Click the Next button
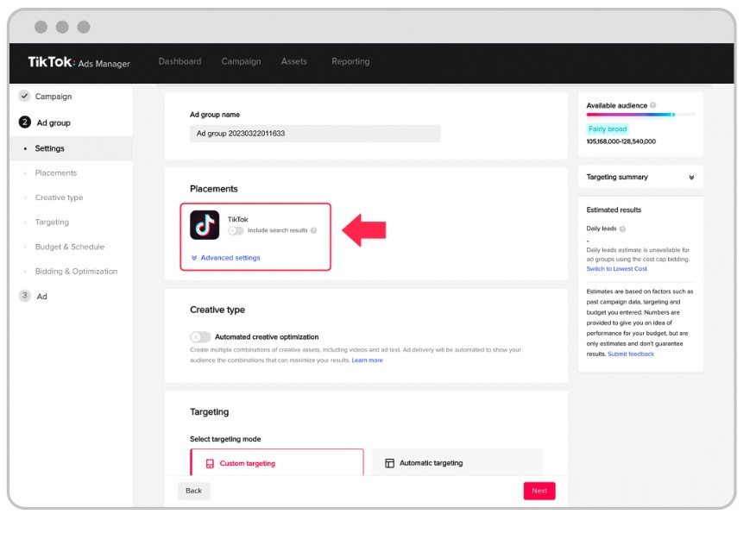This screenshot has width=756, height=539. [x=539, y=491]
